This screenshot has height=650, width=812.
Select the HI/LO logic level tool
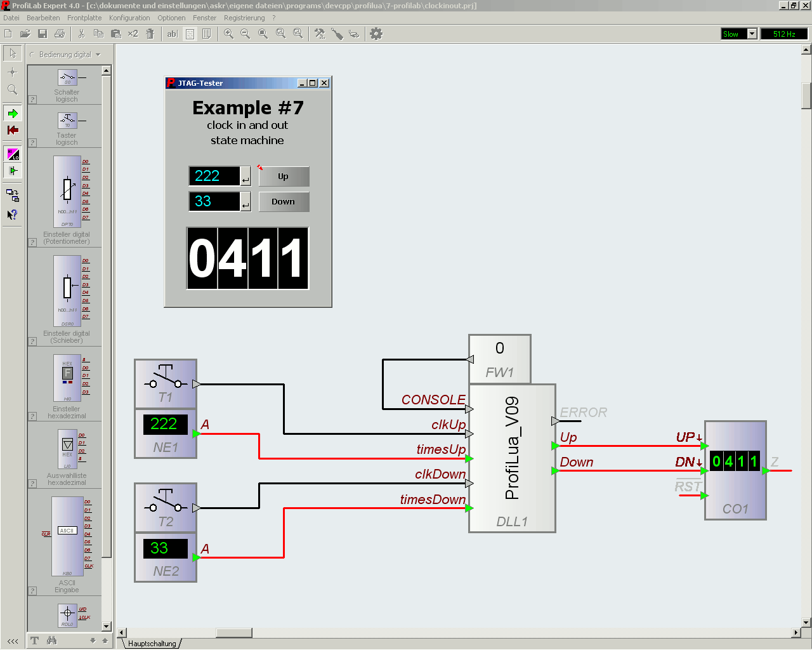coord(12,154)
